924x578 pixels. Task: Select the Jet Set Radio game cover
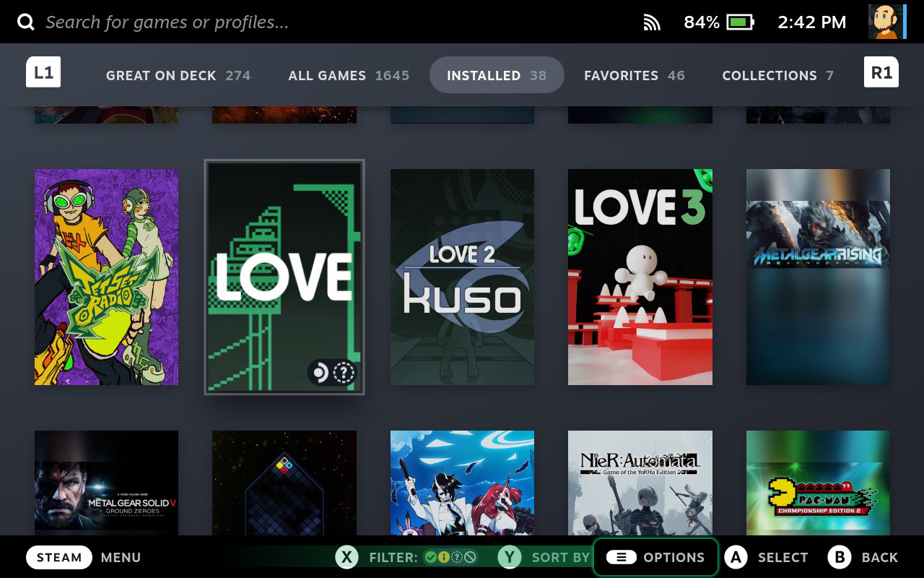107,277
